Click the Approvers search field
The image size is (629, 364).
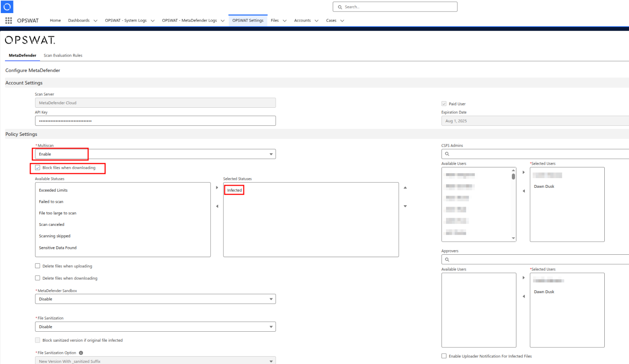(535, 260)
